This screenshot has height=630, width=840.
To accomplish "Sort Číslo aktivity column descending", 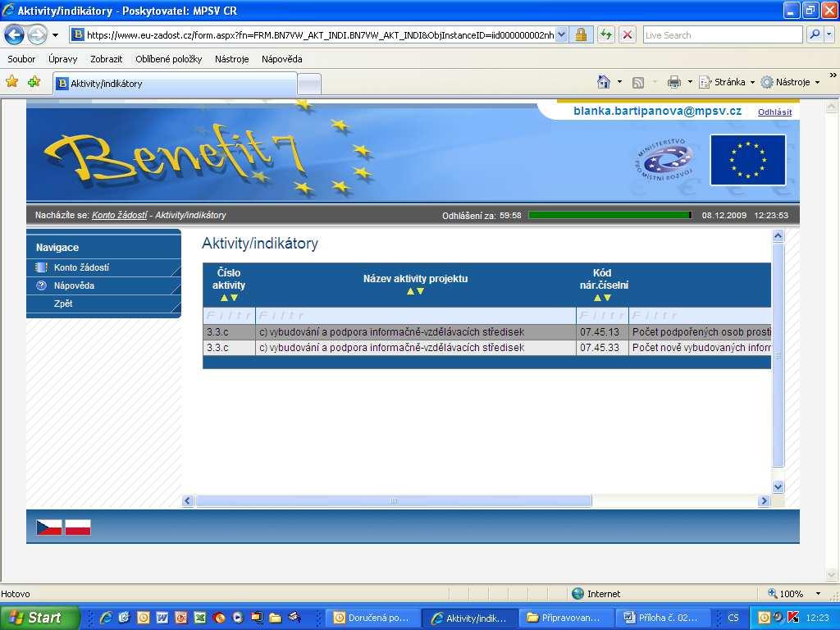I will point(234,298).
